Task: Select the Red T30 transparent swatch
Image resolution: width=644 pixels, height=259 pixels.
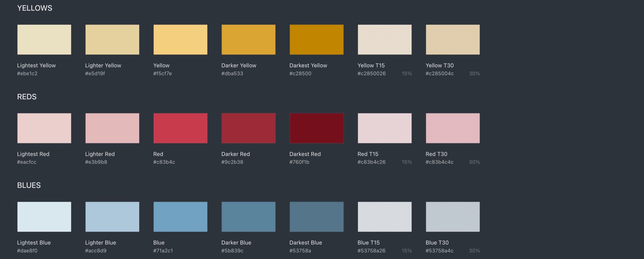Action: pos(453,128)
